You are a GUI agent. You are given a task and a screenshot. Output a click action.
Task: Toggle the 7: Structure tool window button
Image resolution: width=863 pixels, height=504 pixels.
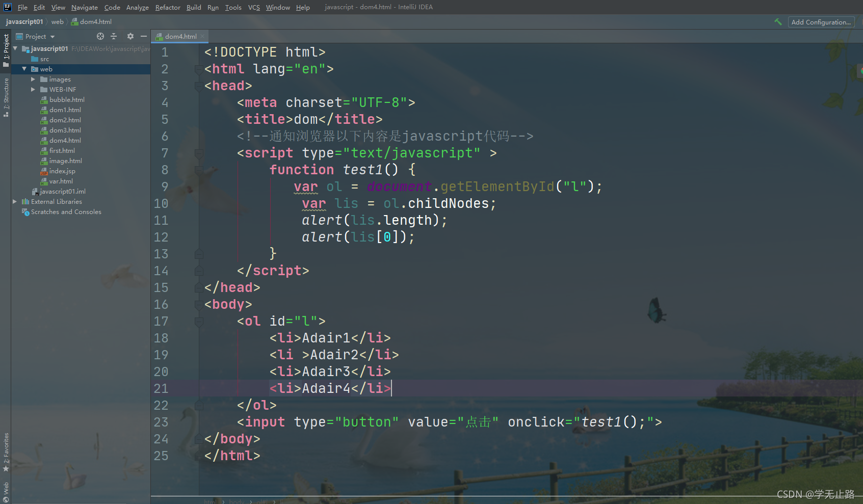6,97
